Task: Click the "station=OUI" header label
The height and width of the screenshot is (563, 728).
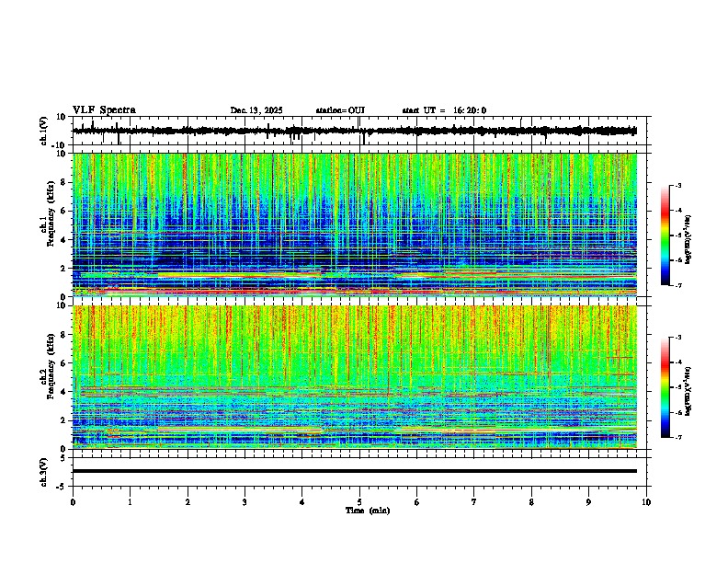Action: tap(340, 110)
